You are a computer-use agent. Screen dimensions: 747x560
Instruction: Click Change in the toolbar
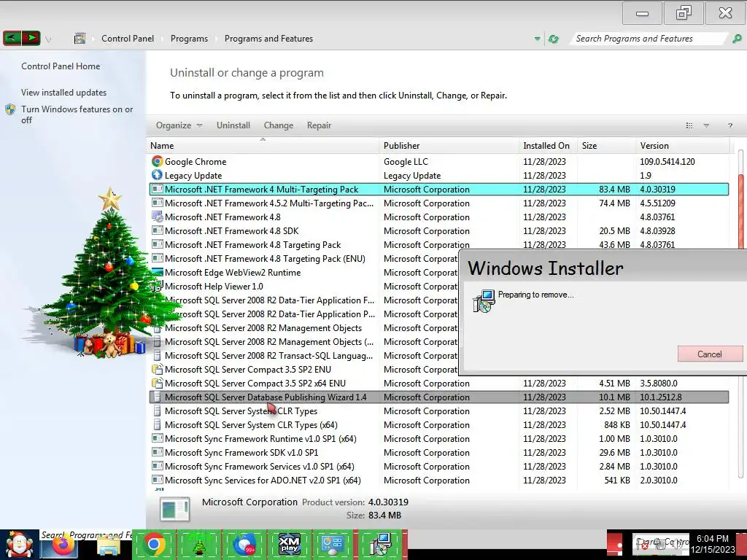(x=278, y=125)
